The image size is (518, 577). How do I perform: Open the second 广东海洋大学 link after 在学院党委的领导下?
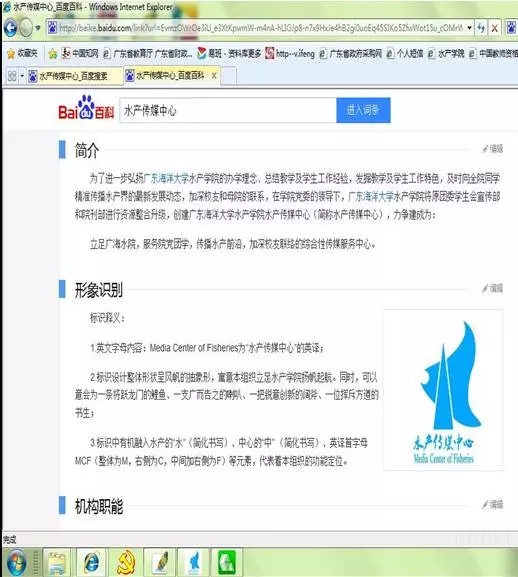[371, 197]
